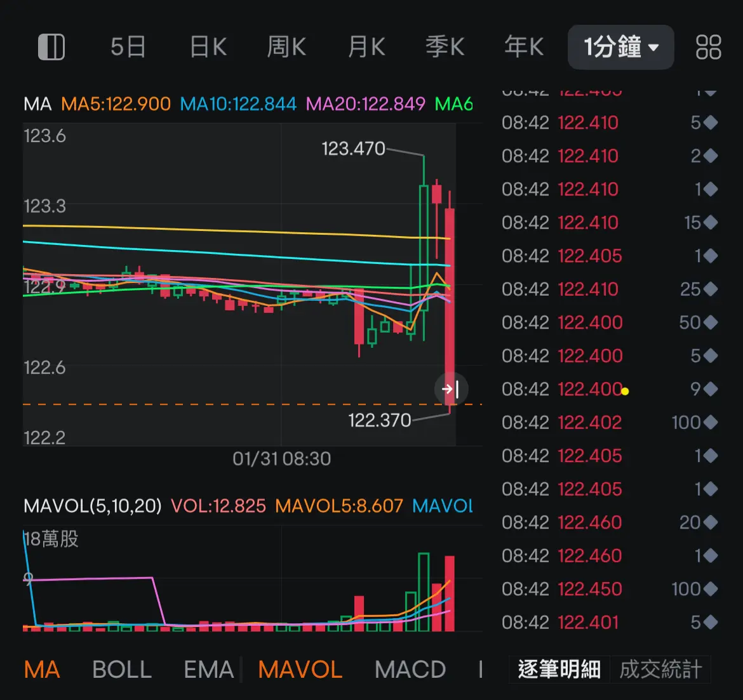Open the 1分鐘 timeframe dropdown

click(x=620, y=47)
